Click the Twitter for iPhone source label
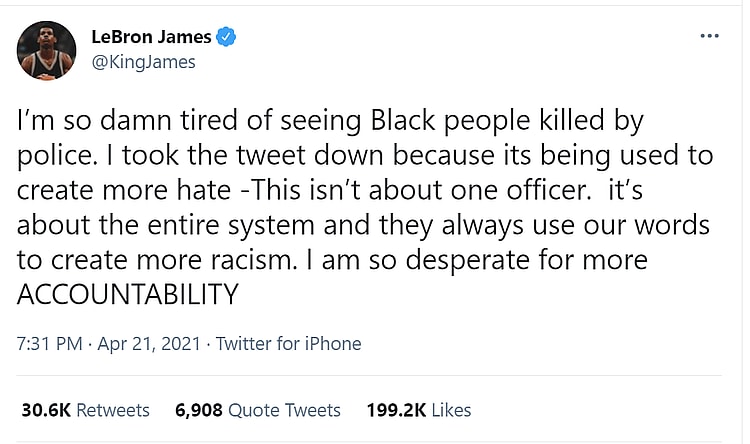This screenshot has width=750, height=444. [x=289, y=344]
